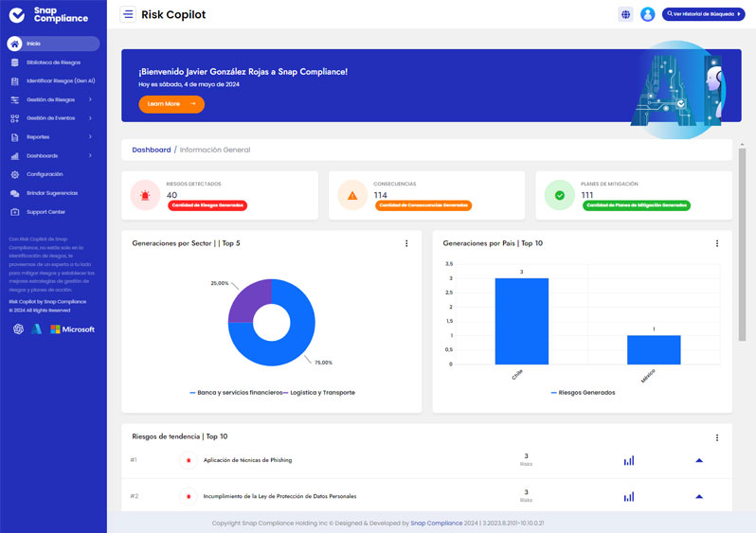Click the Gestión de Eventos grid icon
This screenshot has width=756, height=533.
(x=15, y=118)
